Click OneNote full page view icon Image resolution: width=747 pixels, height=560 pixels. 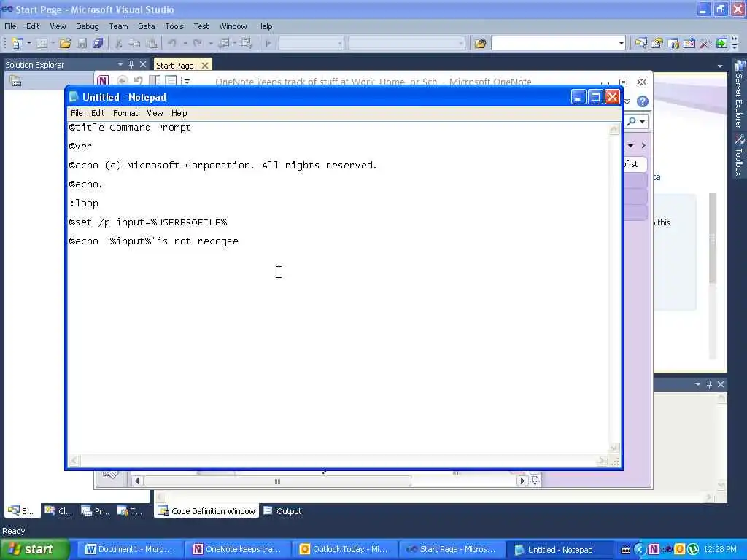click(171, 81)
